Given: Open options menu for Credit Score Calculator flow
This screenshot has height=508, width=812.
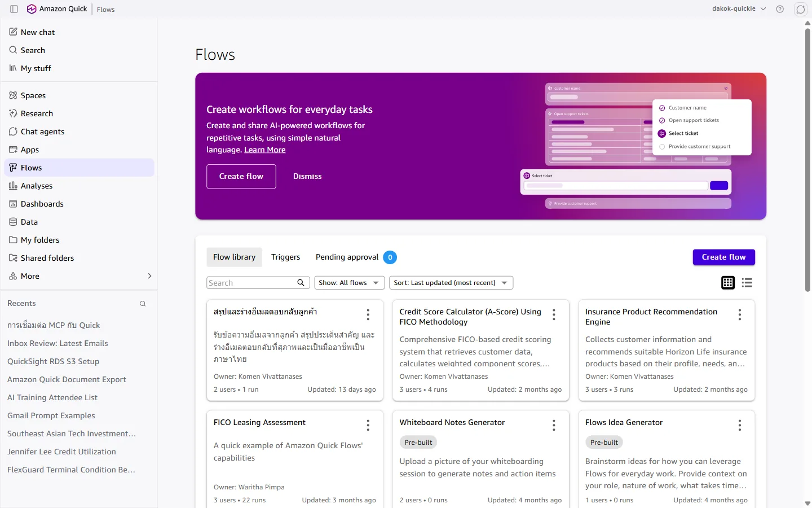Looking at the screenshot, I should [554, 314].
